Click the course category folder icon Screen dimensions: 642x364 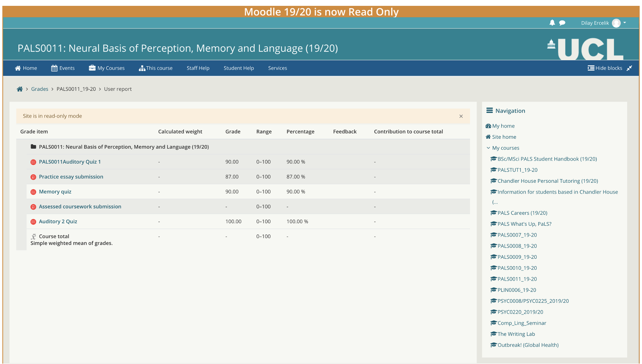click(x=33, y=147)
